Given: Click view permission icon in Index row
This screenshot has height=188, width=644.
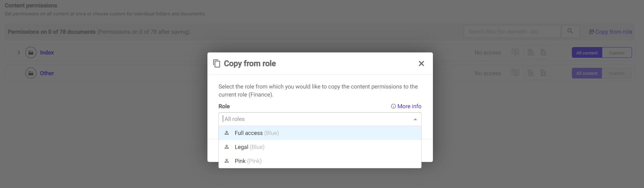Looking at the screenshot, I should pyautogui.click(x=515, y=52).
